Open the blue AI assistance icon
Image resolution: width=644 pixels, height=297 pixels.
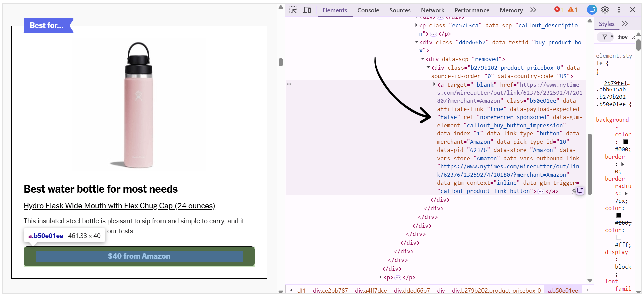[x=592, y=10]
